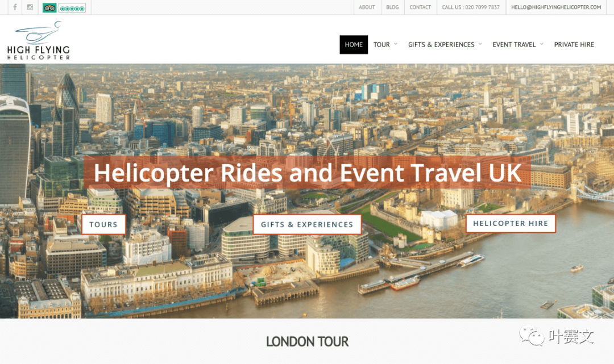
Task: Click the Gifts & Experiences banner button
Action: (x=307, y=224)
